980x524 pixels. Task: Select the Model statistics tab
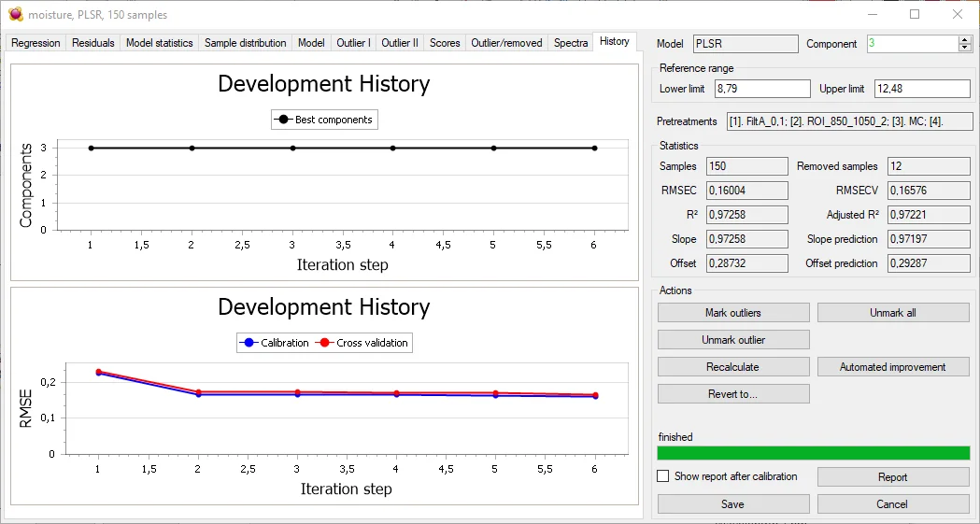point(159,43)
